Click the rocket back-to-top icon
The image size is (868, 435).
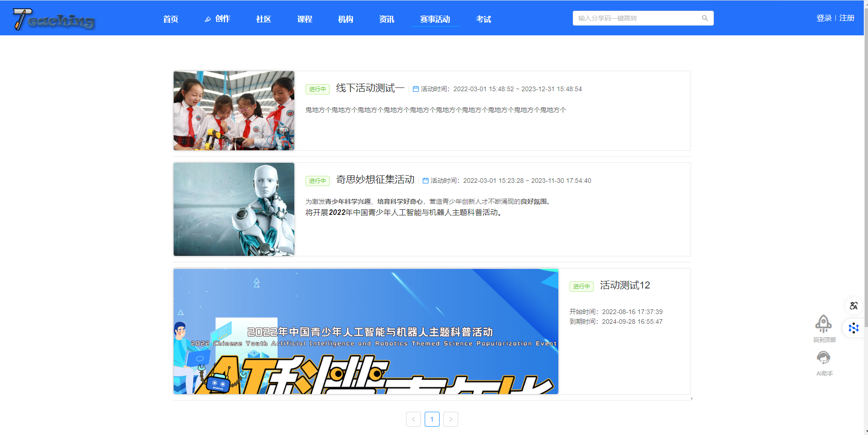[823, 323]
